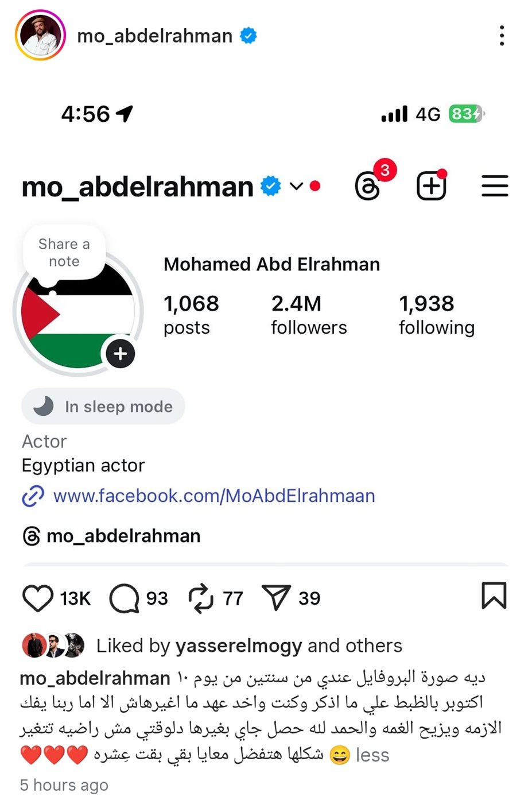
Task: Open comments via the speech bubble icon
Action: pyautogui.click(x=124, y=598)
